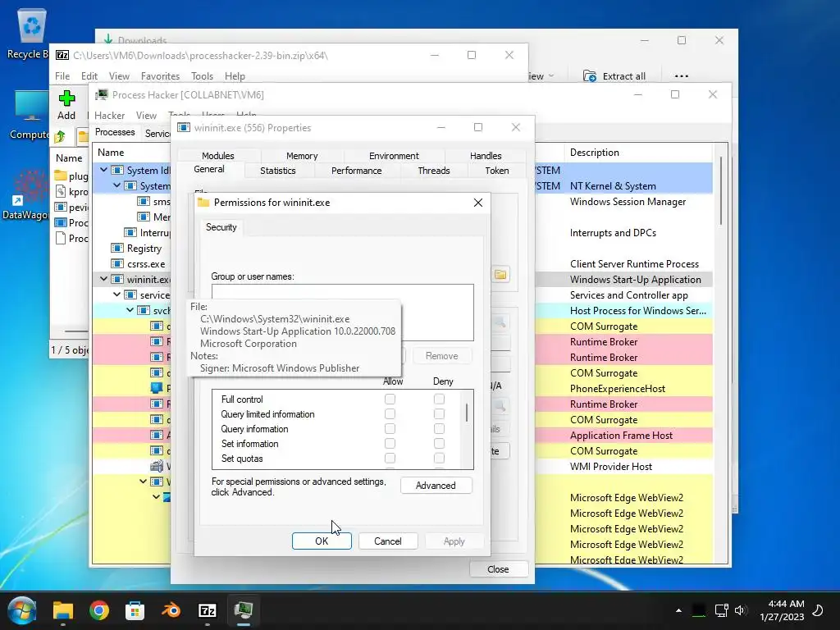Open the notification moon icon
The width and height of the screenshot is (840, 630).
click(x=818, y=610)
